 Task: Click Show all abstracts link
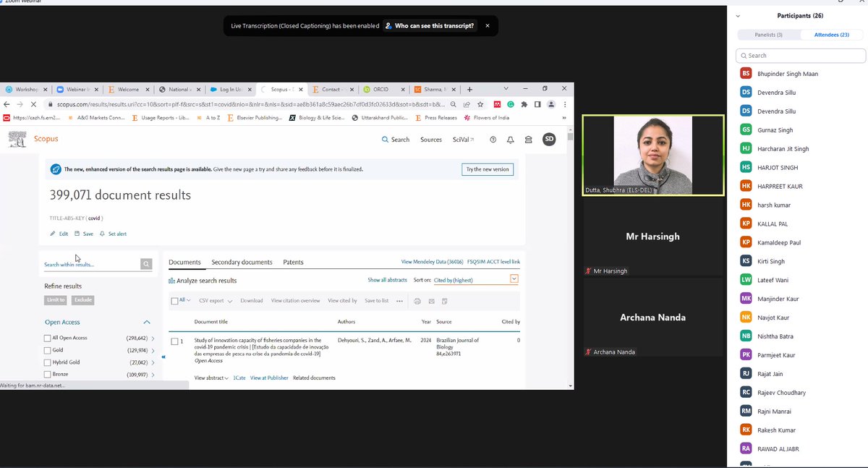point(387,280)
